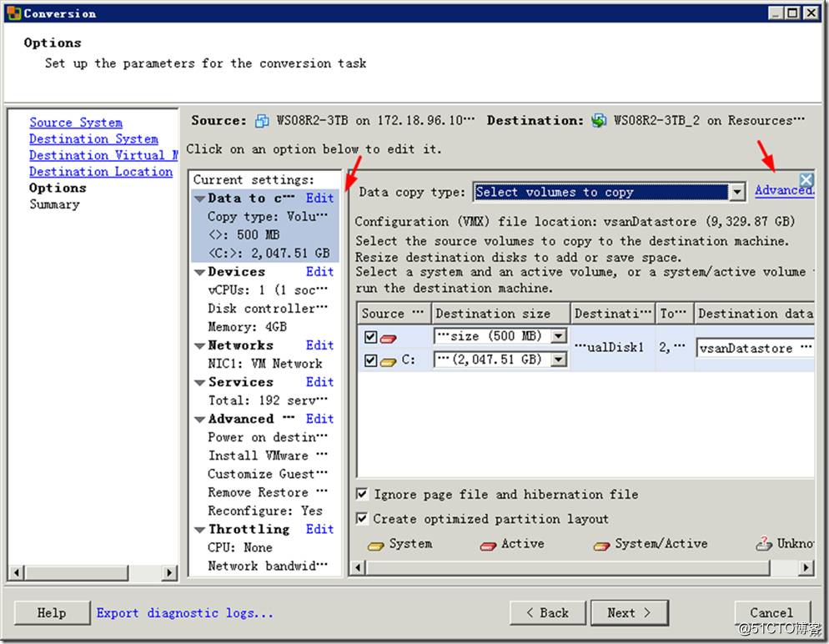Uncheck the C: volume checkbox
Screen dimensions: 829x644
[370, 360]
